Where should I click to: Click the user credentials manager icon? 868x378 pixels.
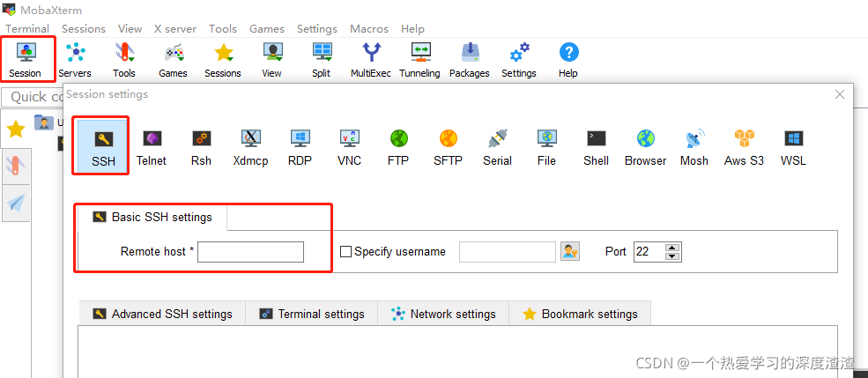pos(570,251)
